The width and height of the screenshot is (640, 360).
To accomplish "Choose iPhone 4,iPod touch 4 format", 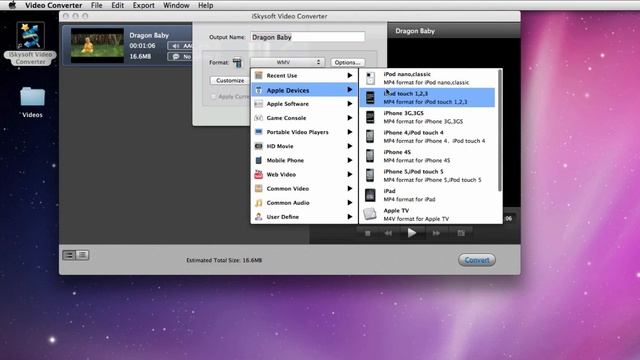I will [427, 137].
